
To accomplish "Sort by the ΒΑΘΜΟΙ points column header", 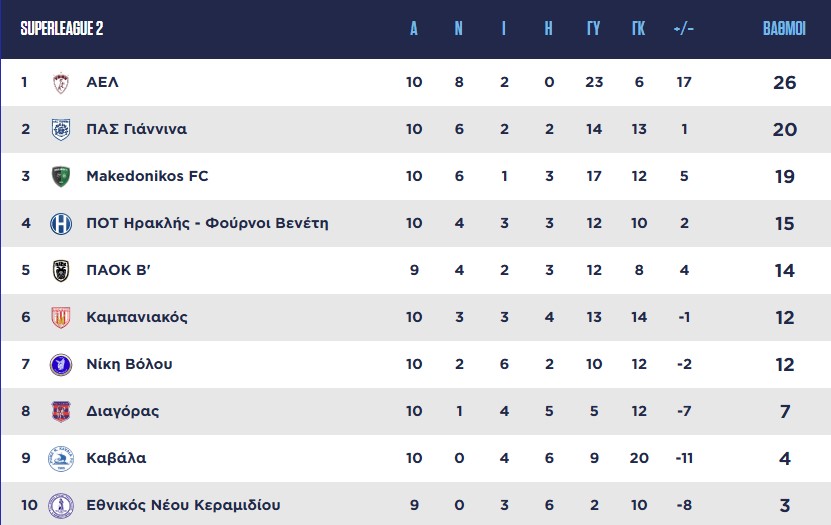I will click(784, 29).
